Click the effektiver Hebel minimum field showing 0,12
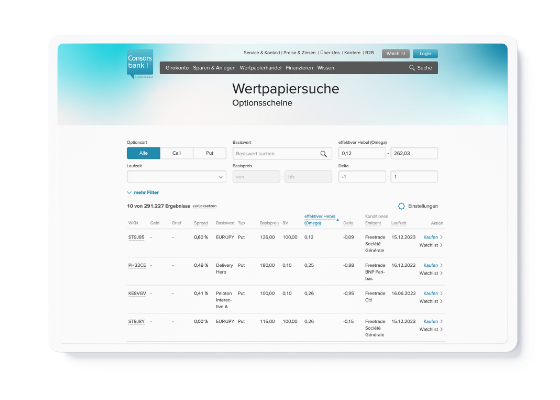The height and width of the screenshot is (400, 560). 362,153
